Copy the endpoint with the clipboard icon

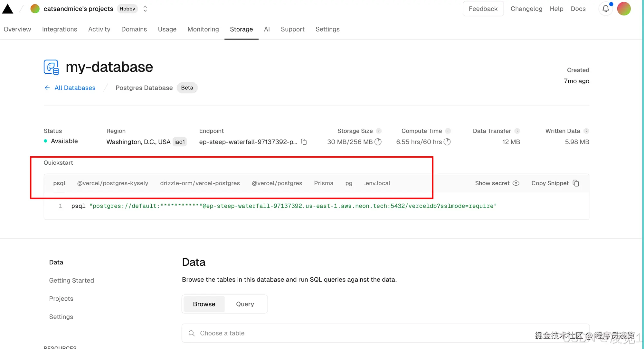click(x=304, y=142)
